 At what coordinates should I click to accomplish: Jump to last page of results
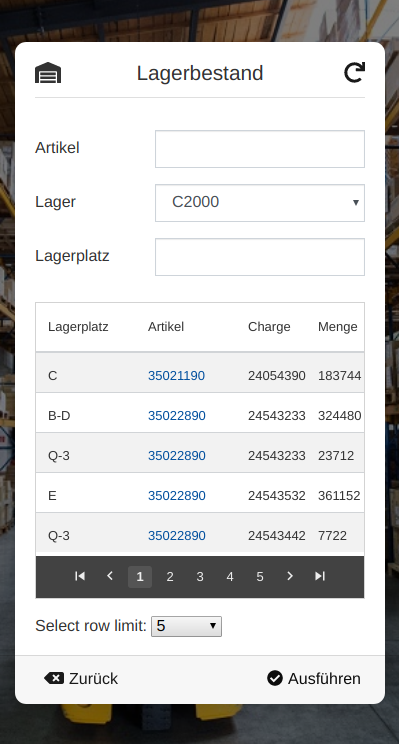pyautogui.click(x=320, y=576)
